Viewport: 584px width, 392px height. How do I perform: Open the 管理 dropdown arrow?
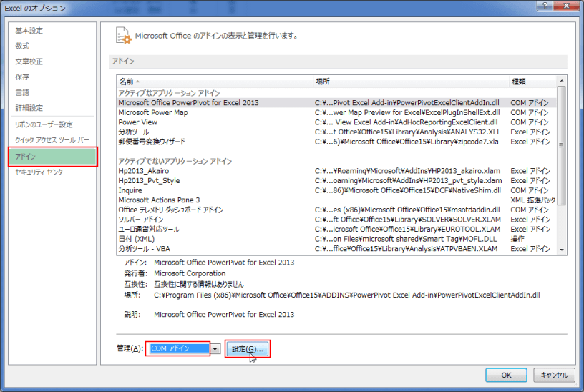tap(215, 349)
